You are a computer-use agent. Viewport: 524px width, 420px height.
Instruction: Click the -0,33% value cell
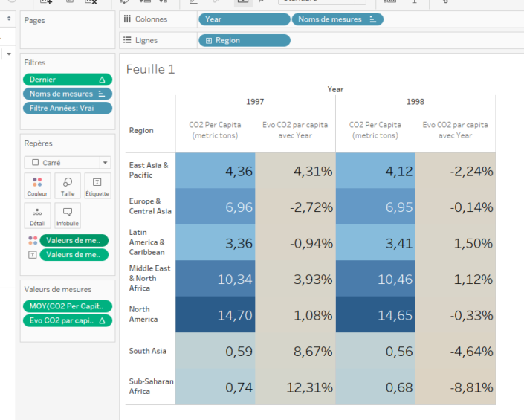pyautogui.click(x=456, y=314)
